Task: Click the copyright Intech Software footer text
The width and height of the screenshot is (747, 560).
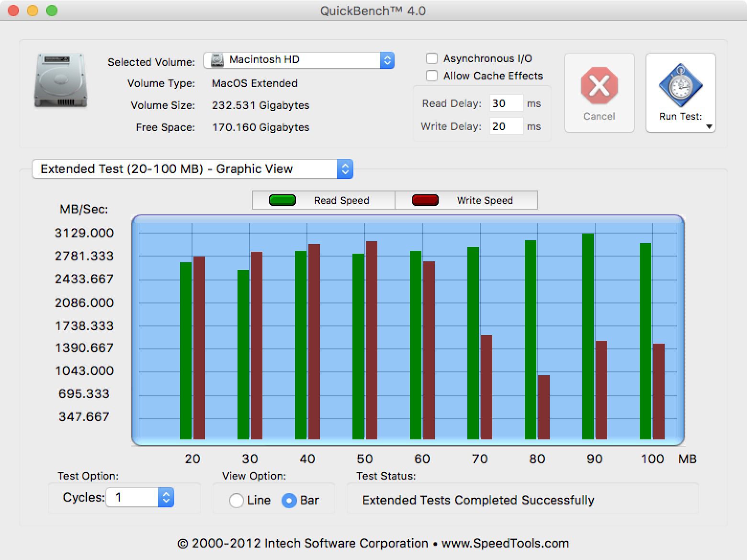Action: [x=373, y=543]
